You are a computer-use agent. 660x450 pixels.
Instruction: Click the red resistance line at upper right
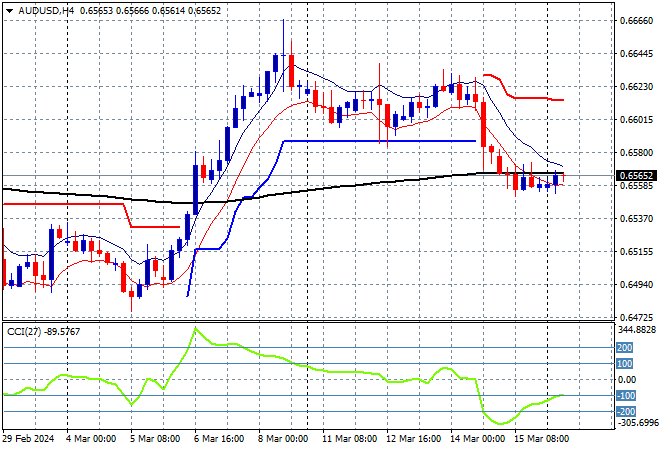click(540, 98)
